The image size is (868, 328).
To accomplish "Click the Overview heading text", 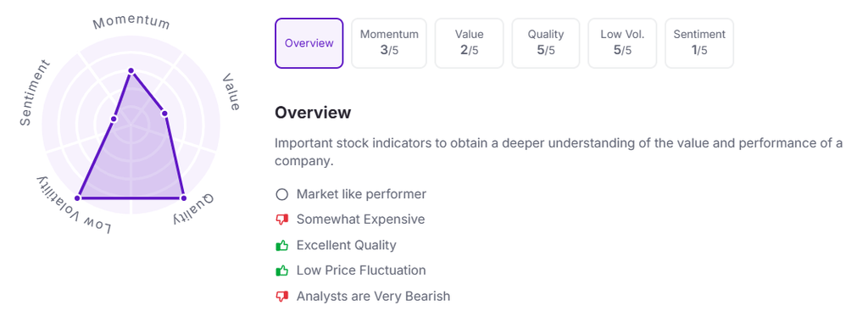I will point(313,113).
